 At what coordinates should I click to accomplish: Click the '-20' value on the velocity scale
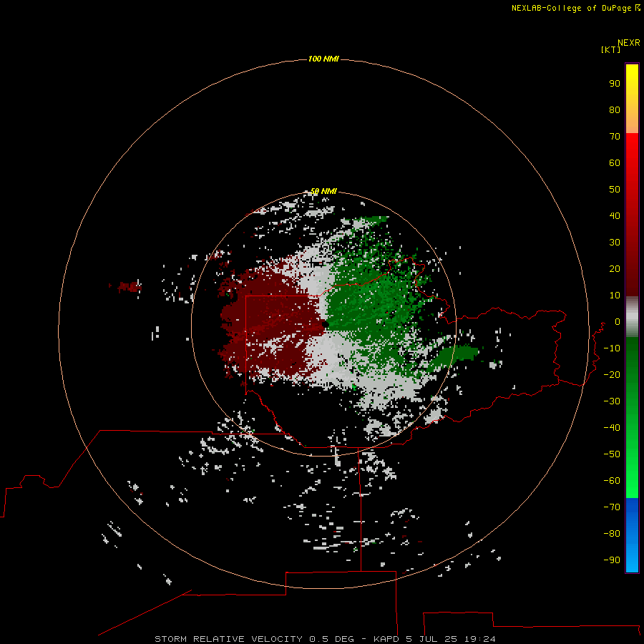point(612,374)
